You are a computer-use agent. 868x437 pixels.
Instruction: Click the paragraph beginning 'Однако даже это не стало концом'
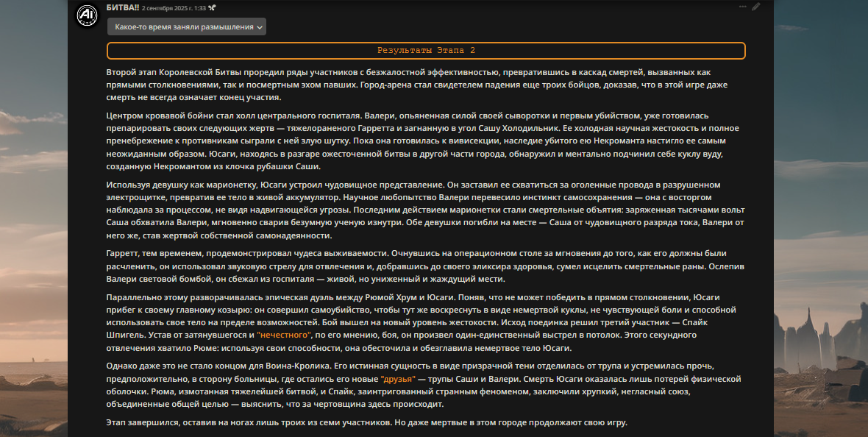[424, 385]
